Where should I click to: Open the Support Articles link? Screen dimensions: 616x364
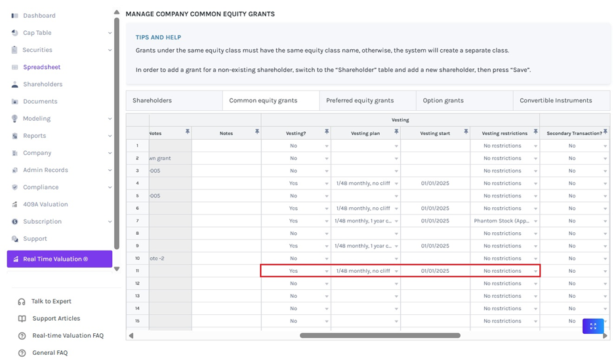coord(56,319)
